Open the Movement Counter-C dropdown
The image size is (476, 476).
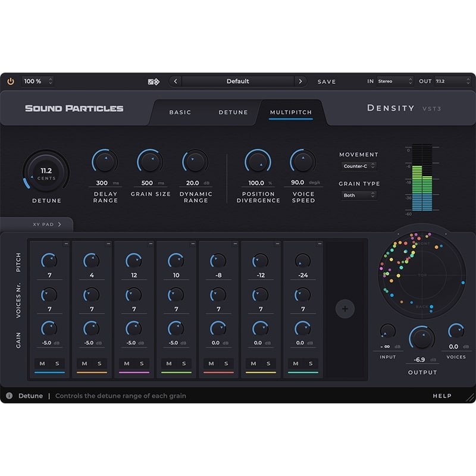point(359,166)
